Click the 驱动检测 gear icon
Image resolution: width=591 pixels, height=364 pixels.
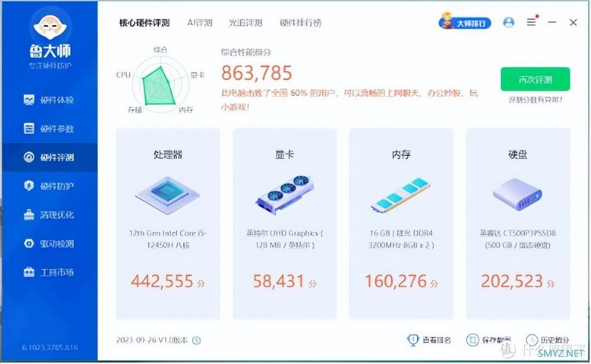click(x=29, y=243)
